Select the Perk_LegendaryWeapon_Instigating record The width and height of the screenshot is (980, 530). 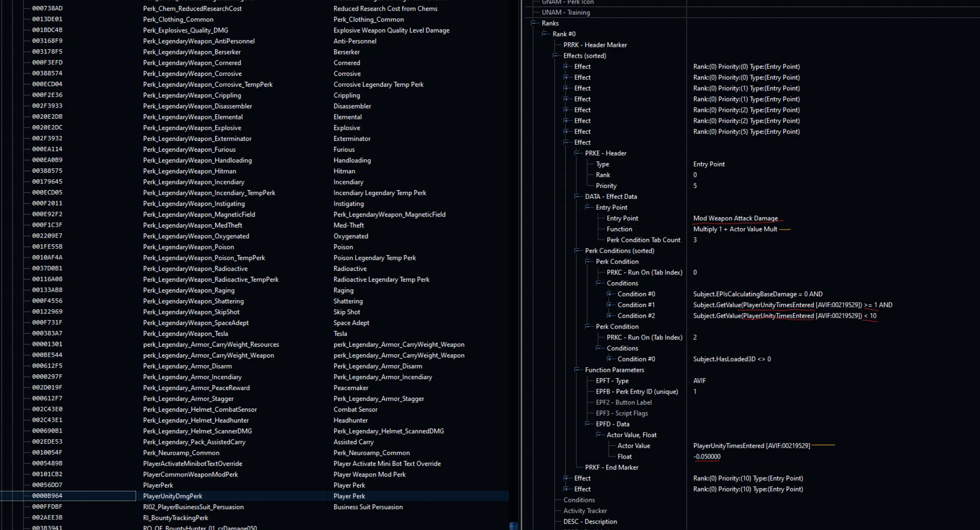tap(194, 204)
